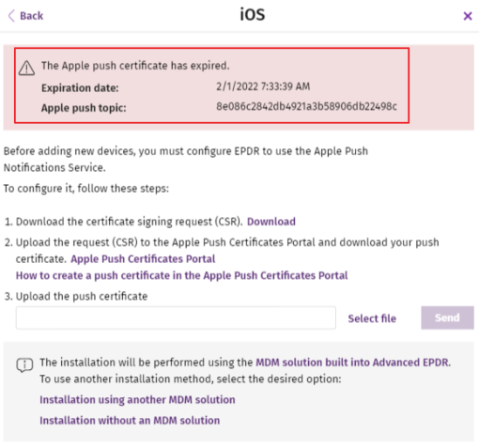Image resolution: width=479 pixels, height=448 pixels.
Task: Click the Send button
Action: click(x=447, y=317)
